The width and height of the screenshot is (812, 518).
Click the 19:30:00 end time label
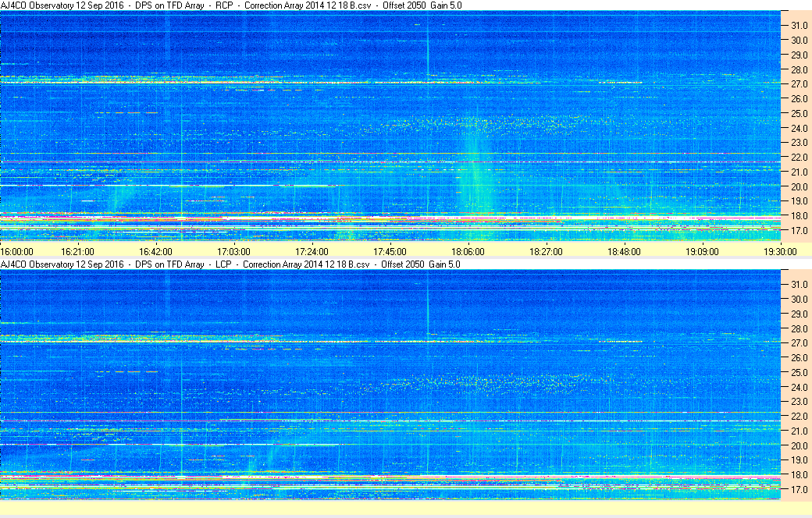click(780, 252)
